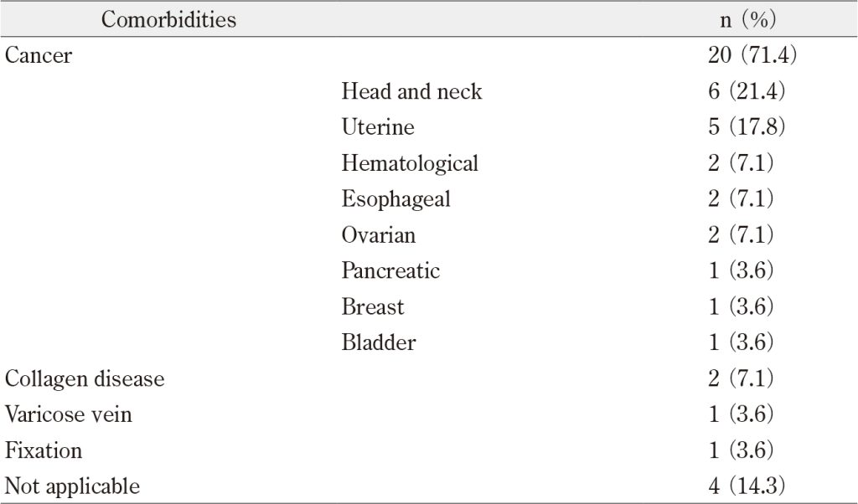858x504 pixels.
Task: Click the 20 (71.4) cancer value
Action: tap(752, 55)
